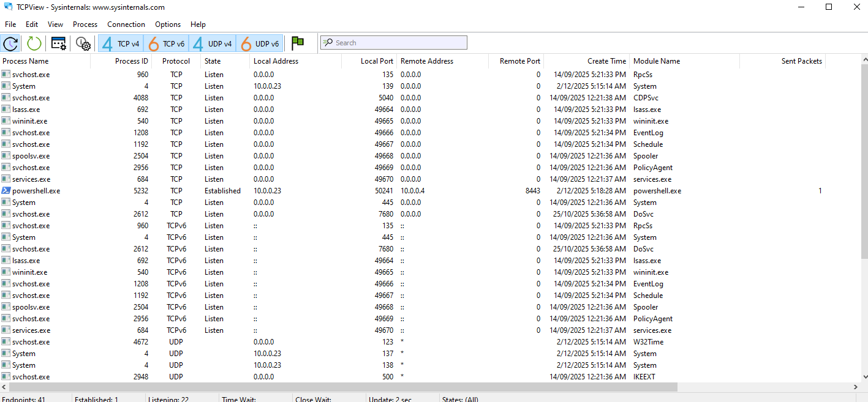The image size is (868, 402).
Task: Click the horizontal scrollbar right arrow
Action: tap(856, 387)
